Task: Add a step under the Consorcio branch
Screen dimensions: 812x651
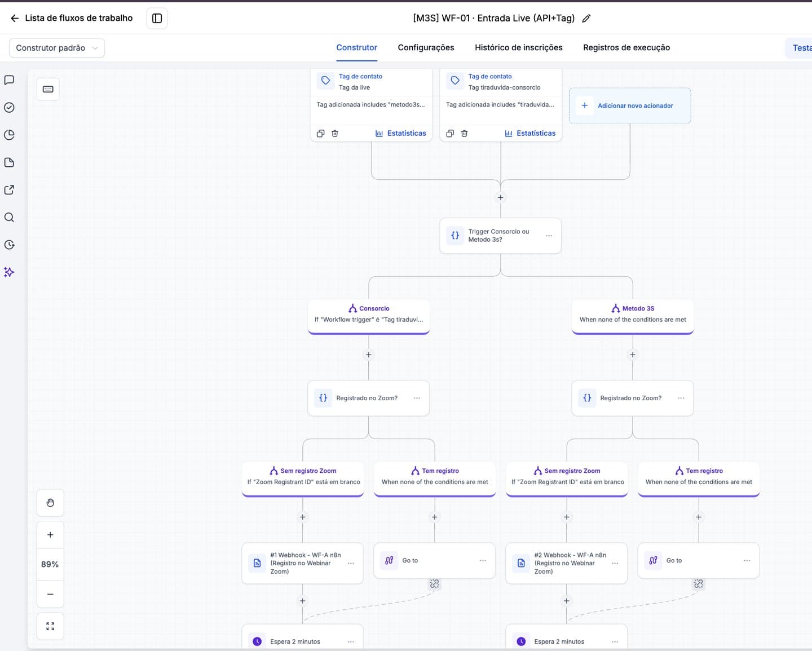Action: (369, 355)
